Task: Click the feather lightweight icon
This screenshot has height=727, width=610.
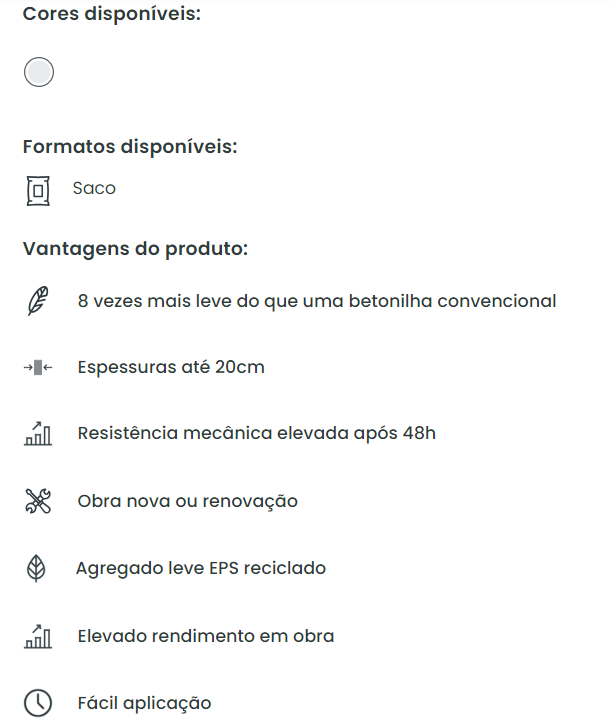Action: tap(38, 300)
